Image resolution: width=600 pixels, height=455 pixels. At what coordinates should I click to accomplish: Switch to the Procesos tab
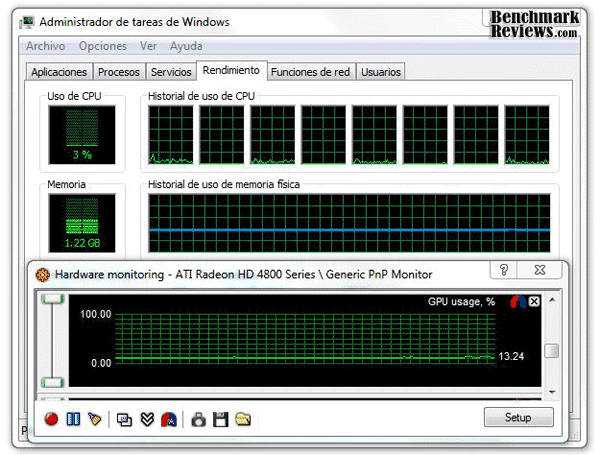(x=119, y=72)
